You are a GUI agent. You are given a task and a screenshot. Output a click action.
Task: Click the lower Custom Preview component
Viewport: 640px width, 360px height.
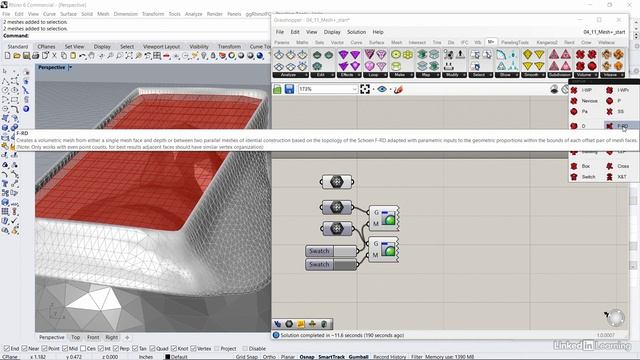(x=384, y=249)
